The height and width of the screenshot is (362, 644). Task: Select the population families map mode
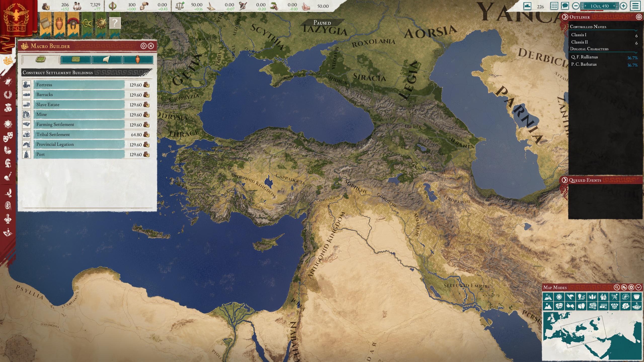coord(603,297)
